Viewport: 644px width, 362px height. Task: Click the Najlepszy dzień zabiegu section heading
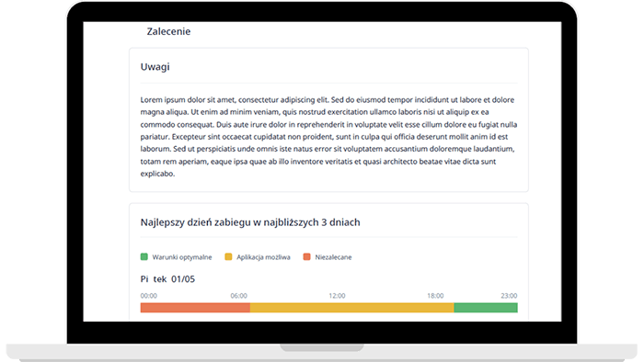pos(250,222)
